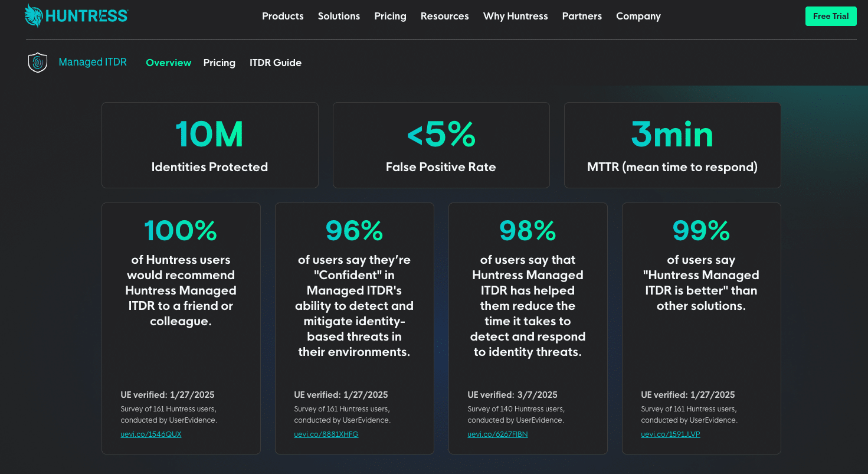Click the Managed ITDR shield fingerprint icon
This screenshot has width=868, height=474.
[x=38, y=63]
